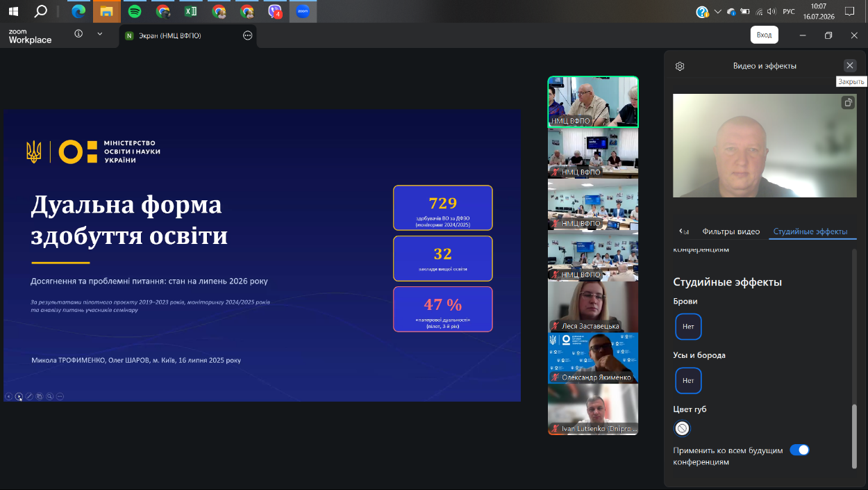The height and width of the screenshot is (490, 868).
Task: Toggle Применить ко всем будущим конференциям switch
Action: coord(800,450)
